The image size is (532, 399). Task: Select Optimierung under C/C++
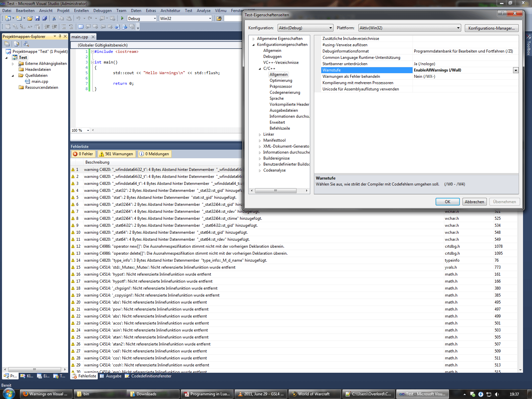281,80
